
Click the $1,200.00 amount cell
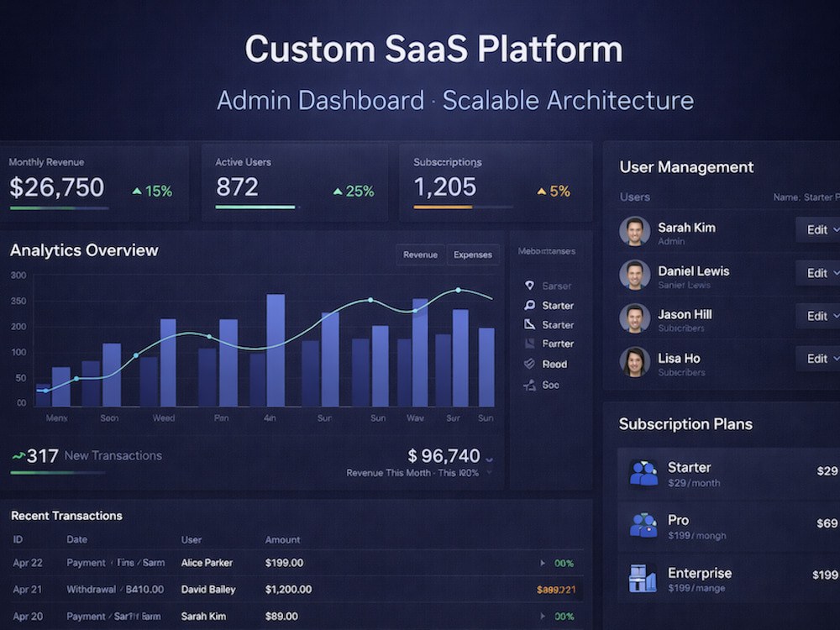click(x=288, y=590)
